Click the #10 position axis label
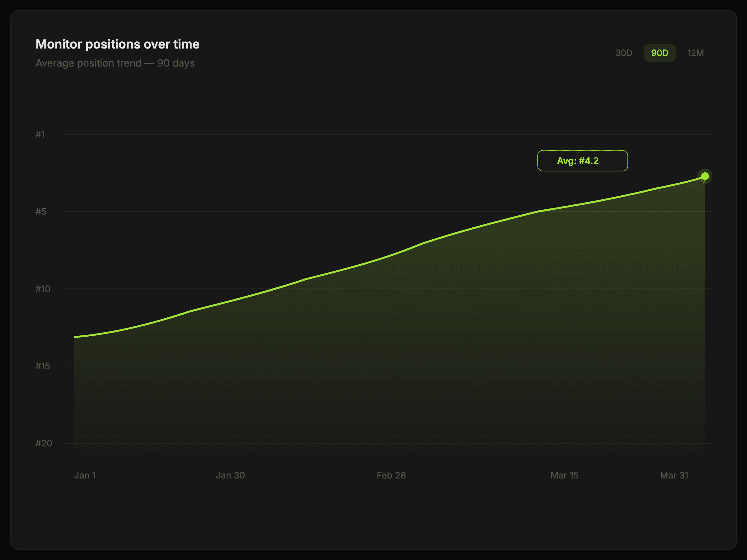 tap(43, 289)
